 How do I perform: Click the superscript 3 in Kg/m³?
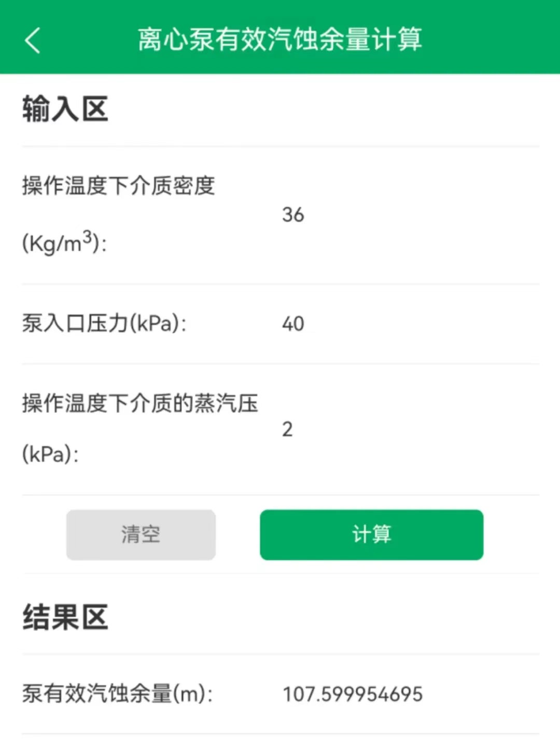88,237
